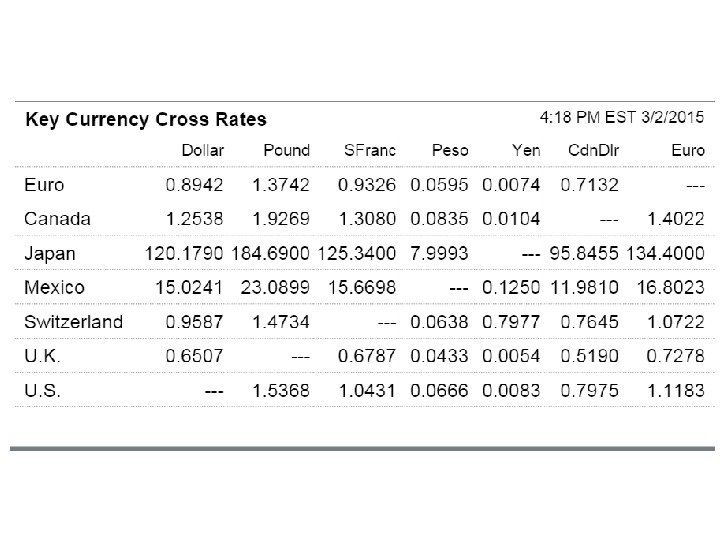This screenshot has height=540, width=720.
Task: Click the Japan Dollar rate 120.1790
Action: coord(187,253)
